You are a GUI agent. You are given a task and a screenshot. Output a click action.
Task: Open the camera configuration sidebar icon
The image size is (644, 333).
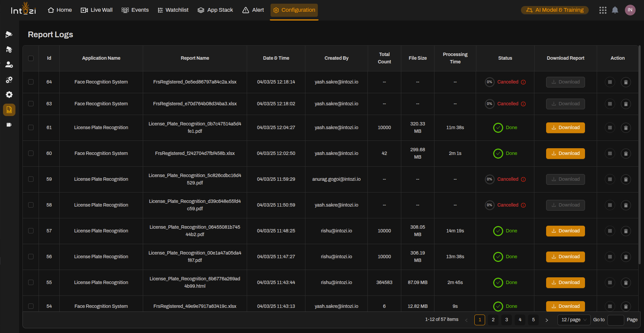click(x=9, y=49)
